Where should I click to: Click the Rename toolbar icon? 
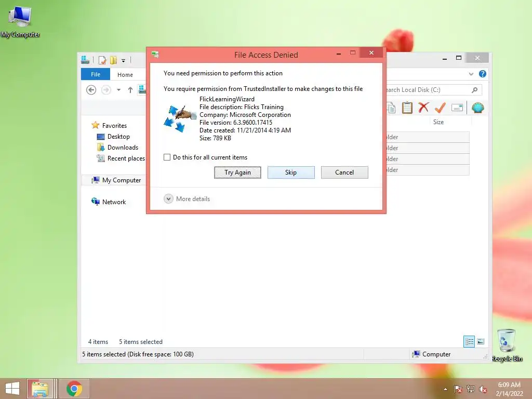[457, 108]
